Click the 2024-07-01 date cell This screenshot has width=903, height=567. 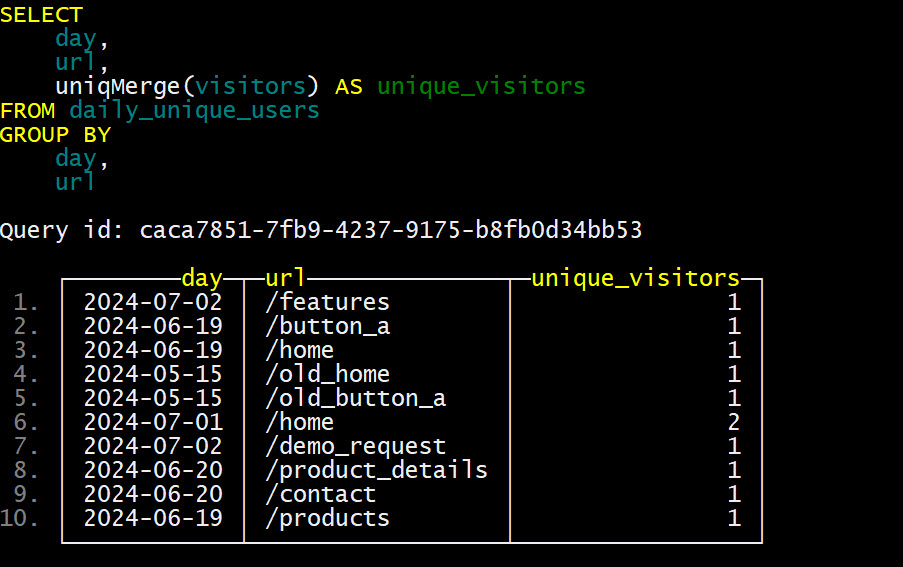(x=152, y=422)
